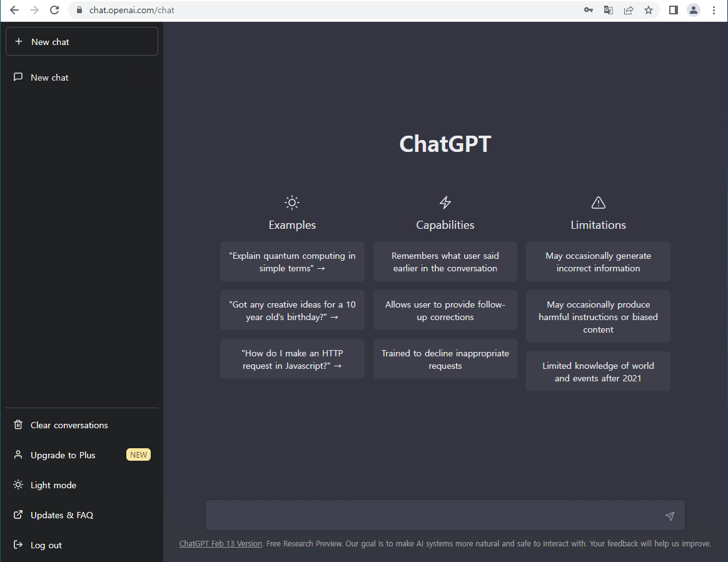Screen dimensions: 728x562
Task: Click the ChatGPT main title
Action: 445,144
